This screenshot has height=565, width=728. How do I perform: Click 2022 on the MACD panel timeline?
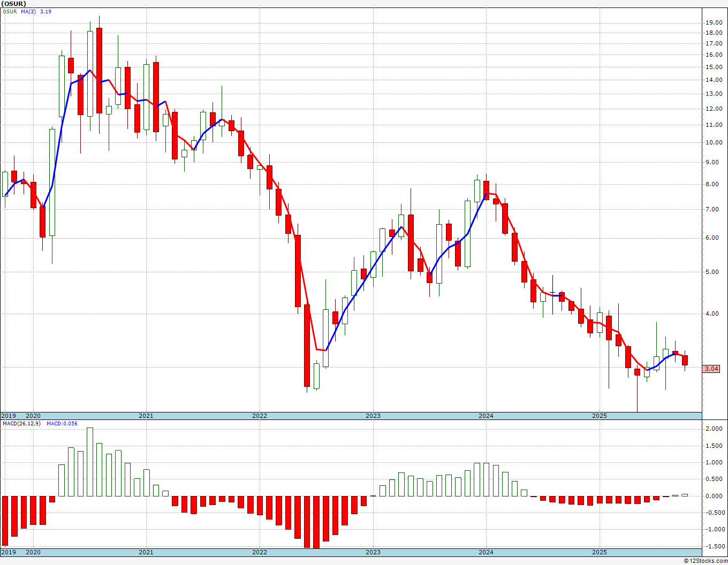click(x=260, y=552)
